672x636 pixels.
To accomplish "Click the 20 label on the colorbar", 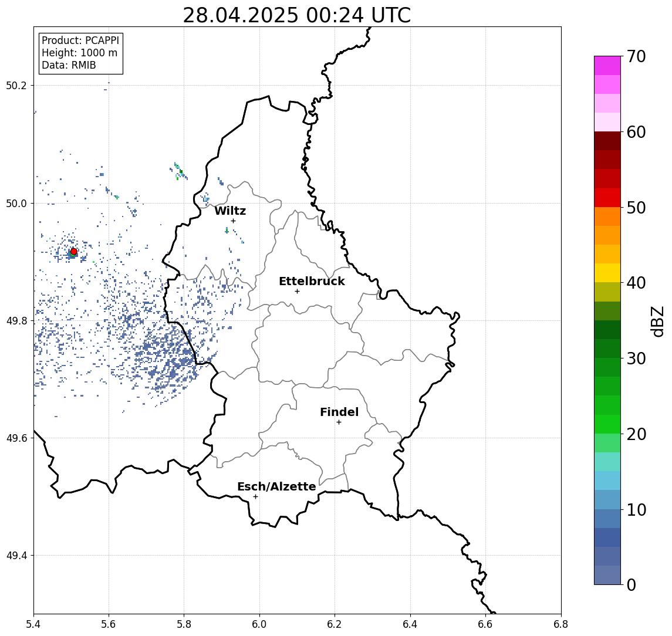I will click(x=636, y=434).
